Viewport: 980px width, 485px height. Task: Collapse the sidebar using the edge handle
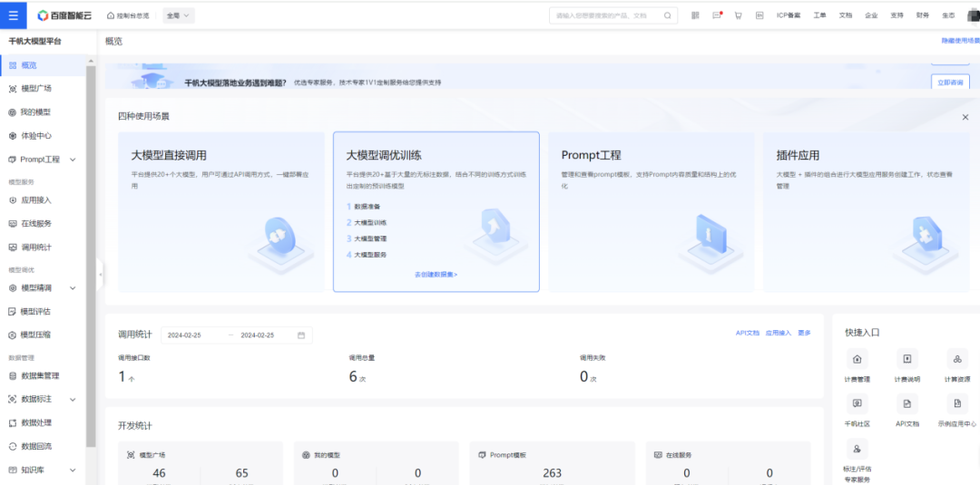tap(100, 274)
